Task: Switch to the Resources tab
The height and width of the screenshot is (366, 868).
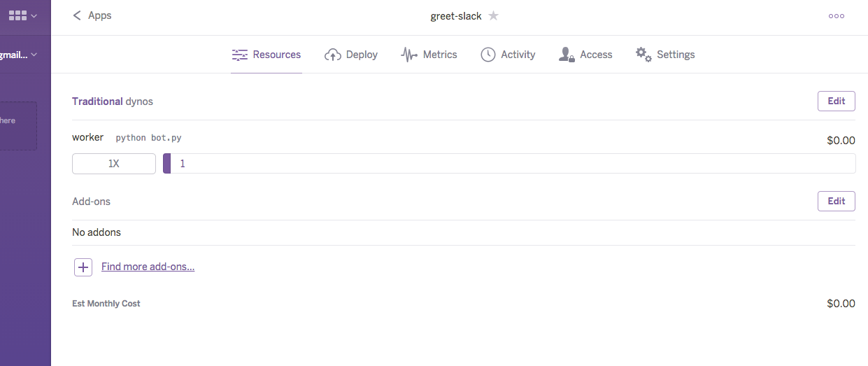Action: point(266,55)
